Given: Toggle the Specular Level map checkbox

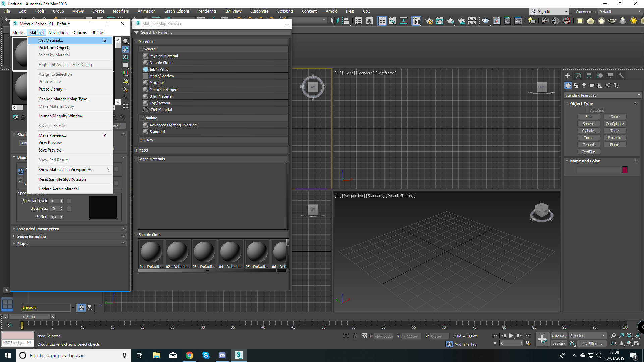Looking at the screenshot, I should tap(69, 201).
